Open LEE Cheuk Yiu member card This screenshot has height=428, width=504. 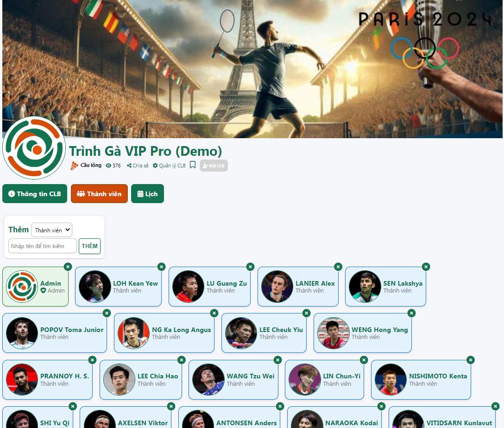pos(264,333)
